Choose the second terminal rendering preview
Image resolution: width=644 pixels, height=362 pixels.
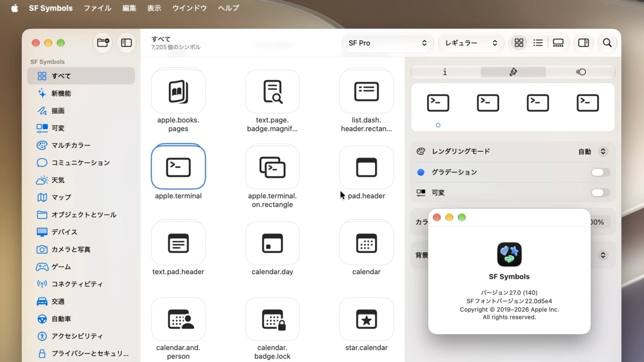tap(488, 103)
